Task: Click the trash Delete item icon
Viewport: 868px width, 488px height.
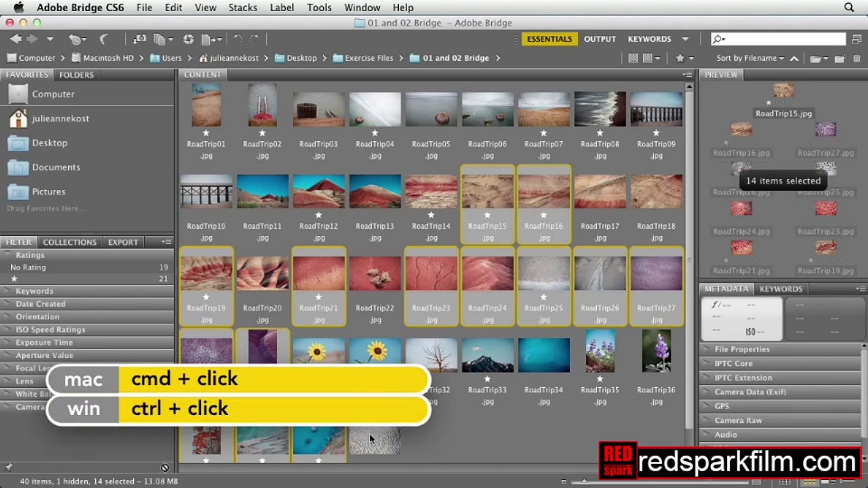Action: pyautogui.click(x=857, y=58)
